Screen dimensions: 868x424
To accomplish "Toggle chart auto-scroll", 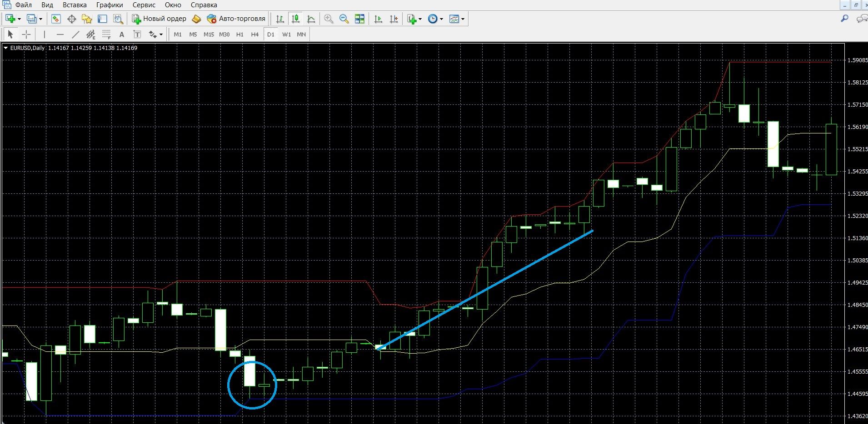I will tap(378, 19).
